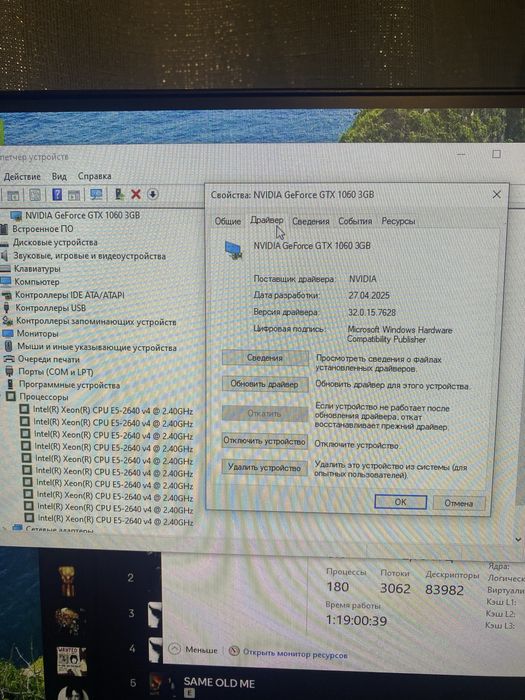525x700 pixels.
Task: Open the Действие menu
Action: coord(22,176)
